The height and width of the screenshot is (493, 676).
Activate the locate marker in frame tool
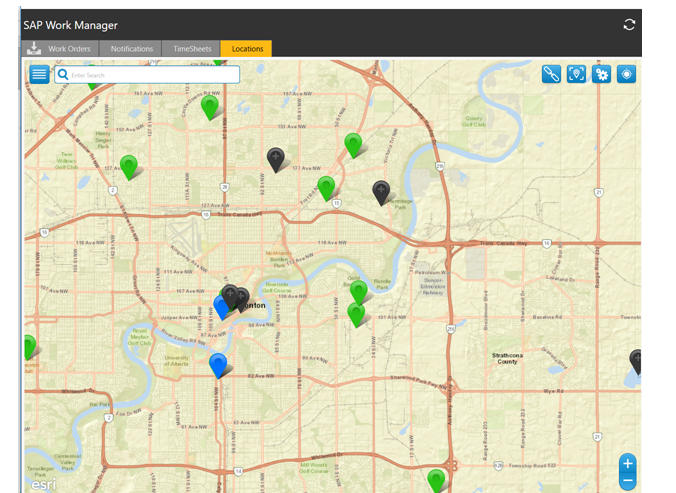point(576,74)
